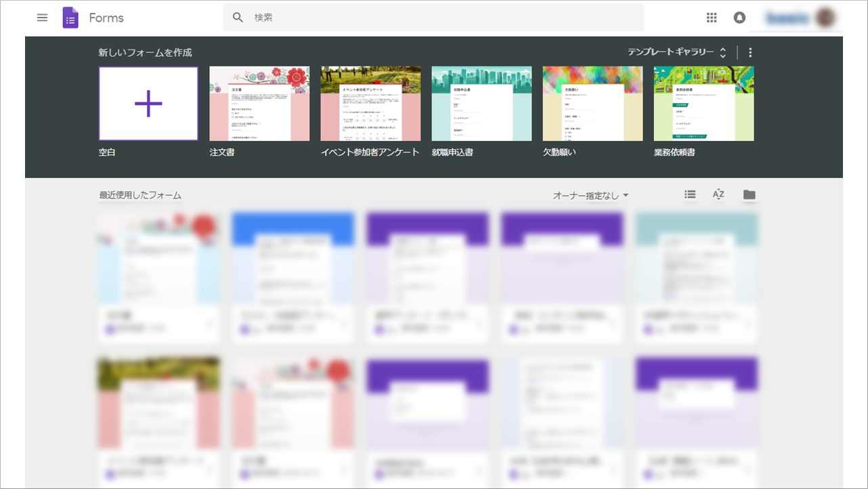
Task: Open the Google apps grid icon
Action: pos(712,18)
